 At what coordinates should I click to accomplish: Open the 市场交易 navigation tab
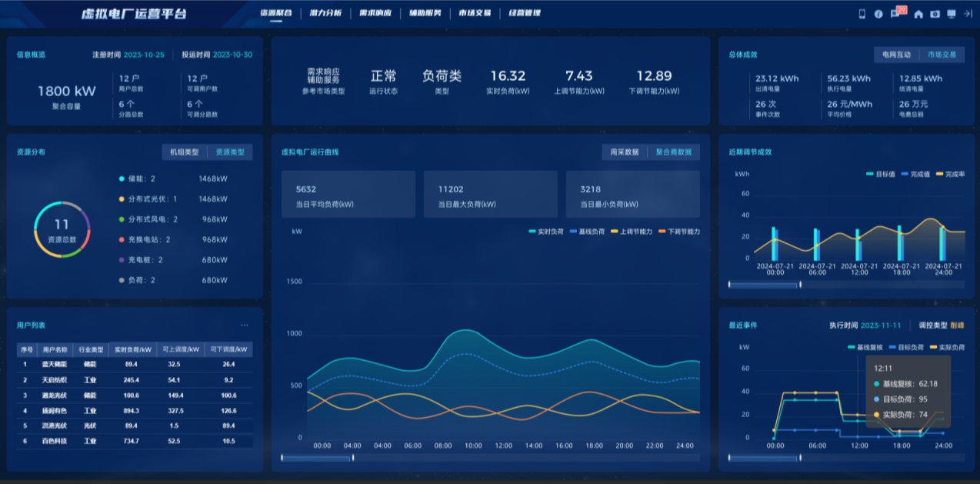click(x=474, y=14)
